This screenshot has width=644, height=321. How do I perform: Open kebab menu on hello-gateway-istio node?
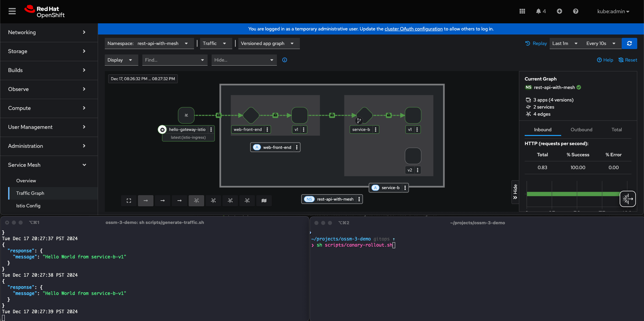[x=211, y=130]
